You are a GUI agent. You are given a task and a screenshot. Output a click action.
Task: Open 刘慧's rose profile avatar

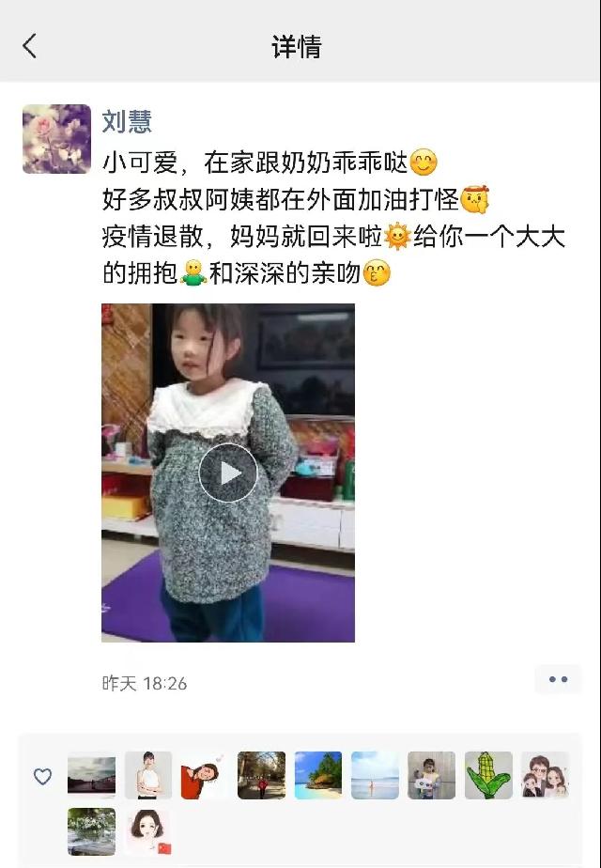click(56, 139)
